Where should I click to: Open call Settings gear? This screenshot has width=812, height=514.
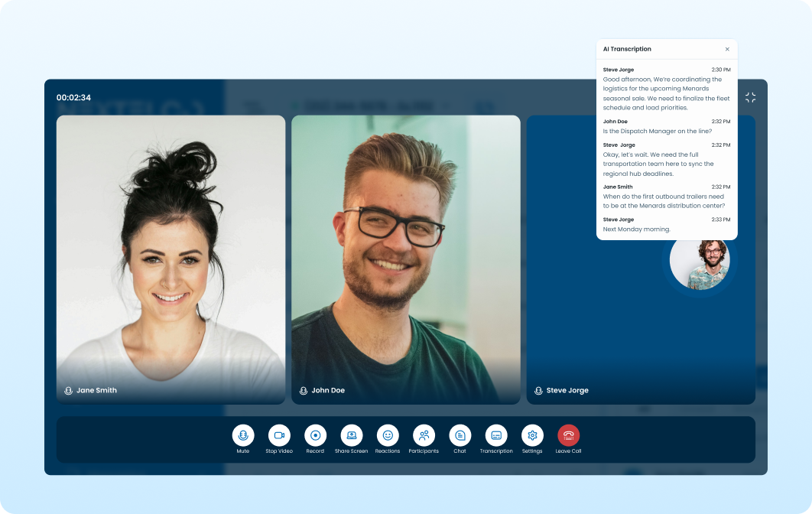tap(532, 435)
